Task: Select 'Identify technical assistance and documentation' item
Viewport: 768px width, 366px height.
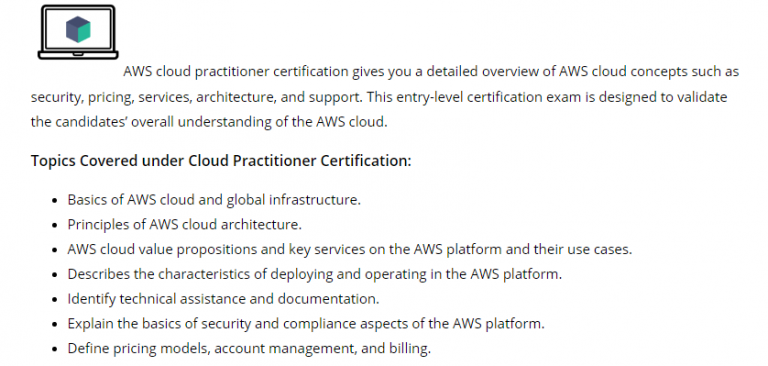Action: [223, 299]
